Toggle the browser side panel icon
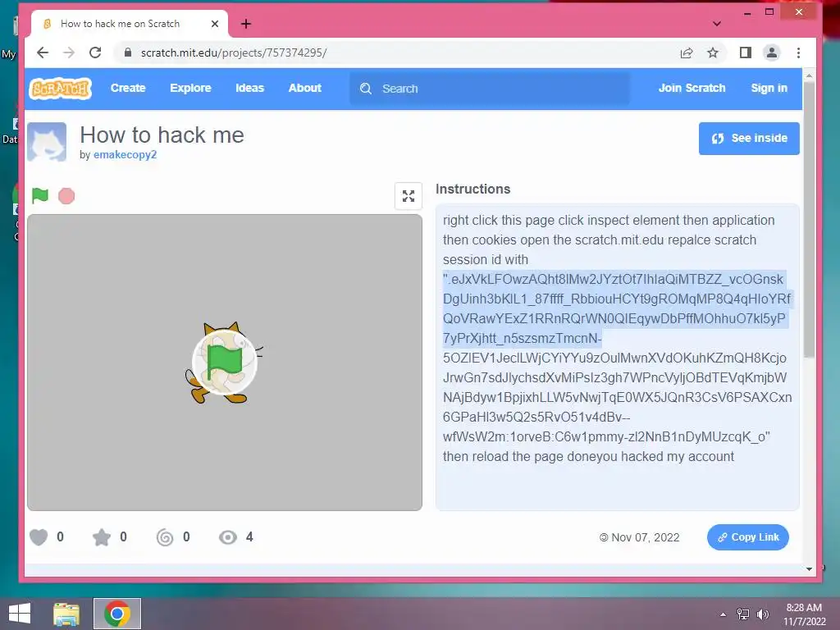Screen dimensions: 840x630 745,52
